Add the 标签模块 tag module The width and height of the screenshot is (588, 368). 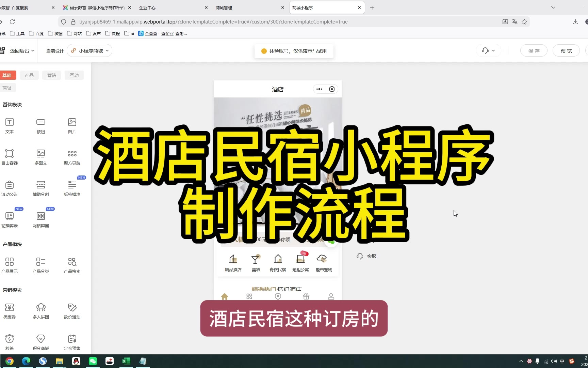point(72,188)
